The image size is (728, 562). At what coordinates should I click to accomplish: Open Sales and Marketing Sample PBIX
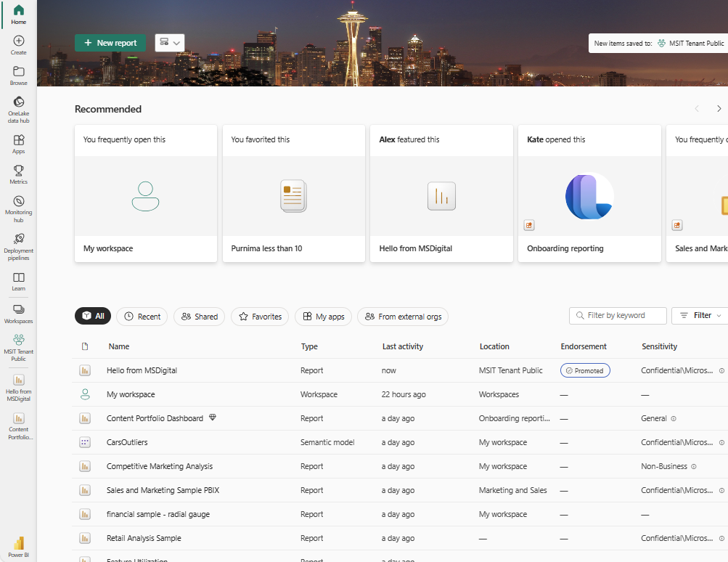click(x=163, y=490)
